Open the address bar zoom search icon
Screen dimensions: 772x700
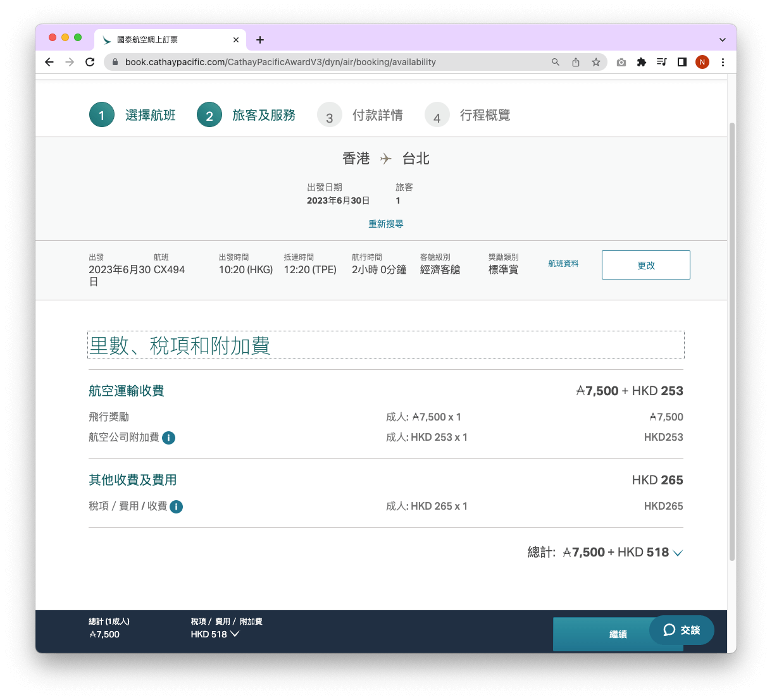tap(556, 62)
